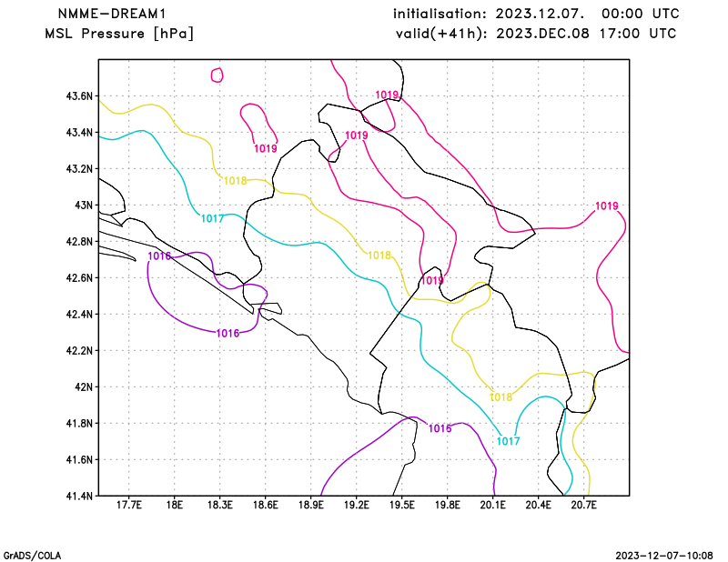Image resolution: width=728 pixels, height=562 pixels.
Task: Click the yellow 1018 label near 43.2N
Action: pos(236,181)
